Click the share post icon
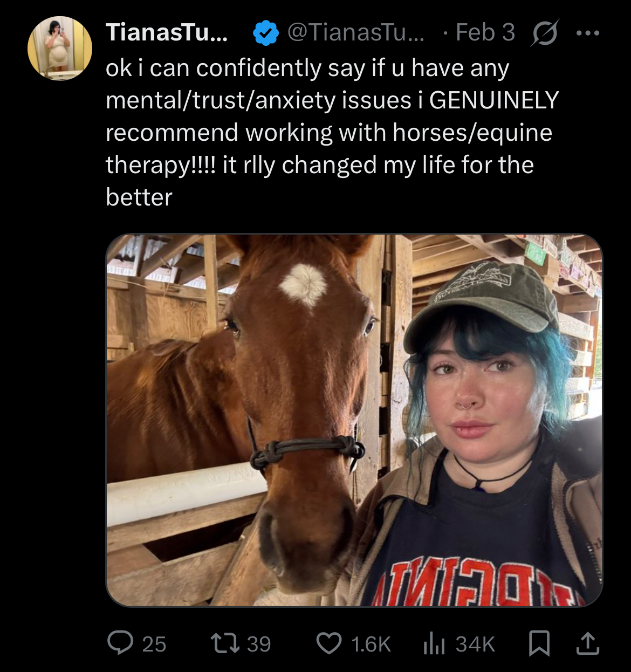The height and width of the screenshot is (672, 631). [x=587, y=643]
